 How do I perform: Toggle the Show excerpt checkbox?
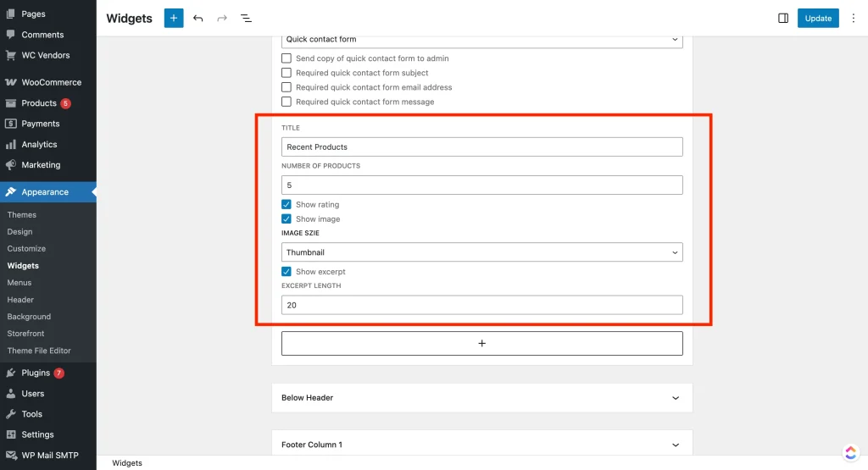[x=287, y=272]
